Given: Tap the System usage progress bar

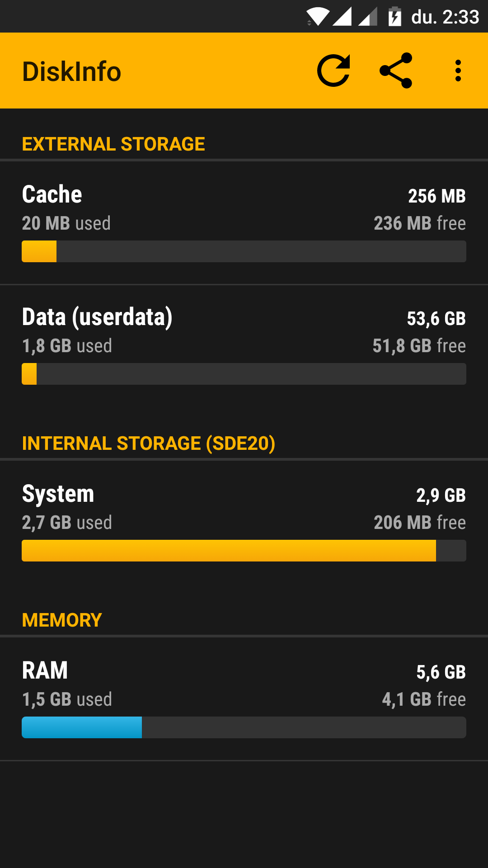Looking at the screenshot, I should pos(244,551).
